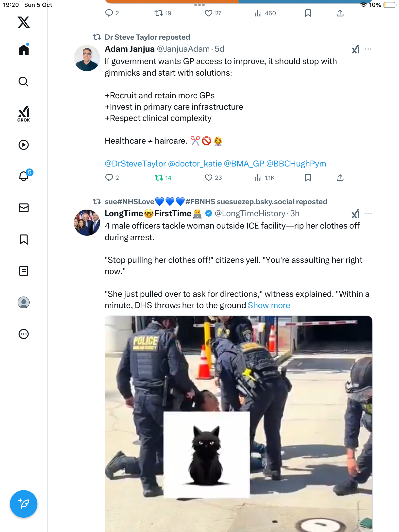Open more options on Adam Janjua's post
The width and height of the screenshot is (399, 532).
368,49
